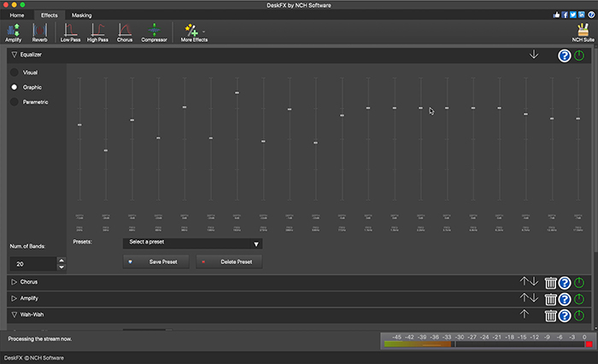Open the Select a preset dropdown
Viewport: 598px width, 364px height.
192,244
